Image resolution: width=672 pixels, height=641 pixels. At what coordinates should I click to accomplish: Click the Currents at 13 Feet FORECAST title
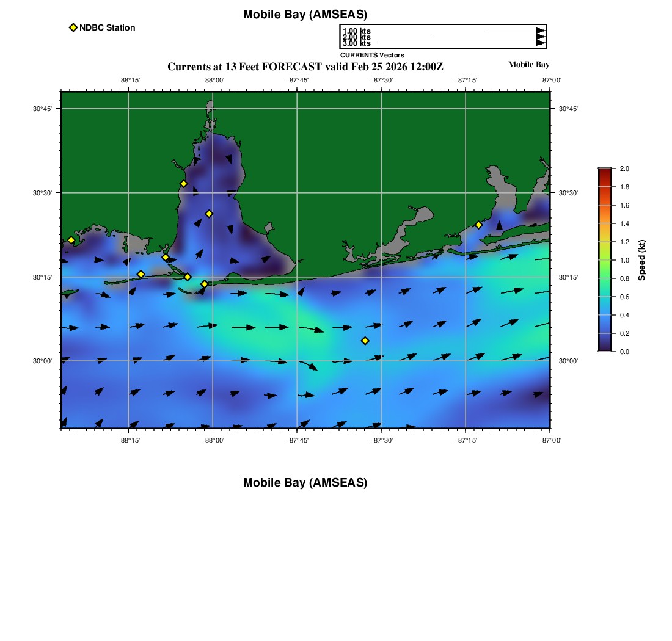pos(305,67)
